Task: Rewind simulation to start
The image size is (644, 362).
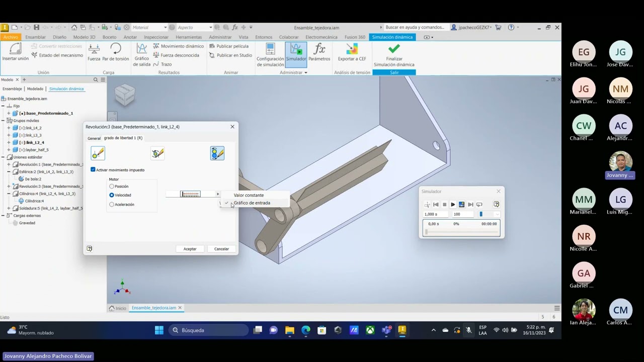Action: (436, 205)
